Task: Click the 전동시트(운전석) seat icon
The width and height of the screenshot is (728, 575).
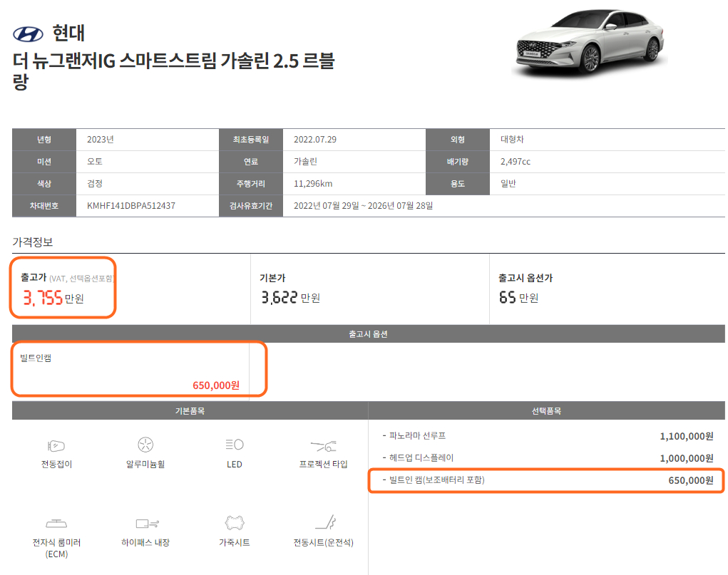Action: pyautogui.click(x=325, y=522)
